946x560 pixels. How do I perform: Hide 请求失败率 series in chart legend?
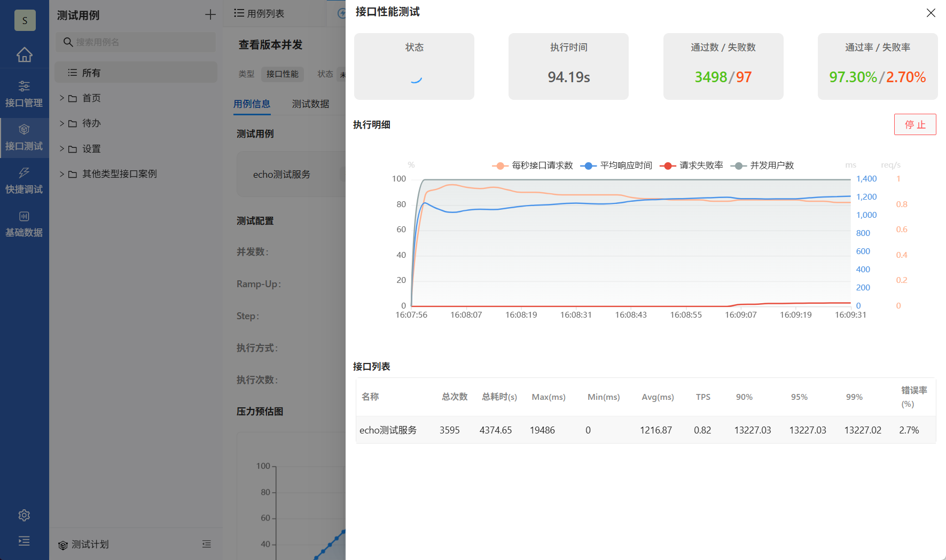pos(692,165)
